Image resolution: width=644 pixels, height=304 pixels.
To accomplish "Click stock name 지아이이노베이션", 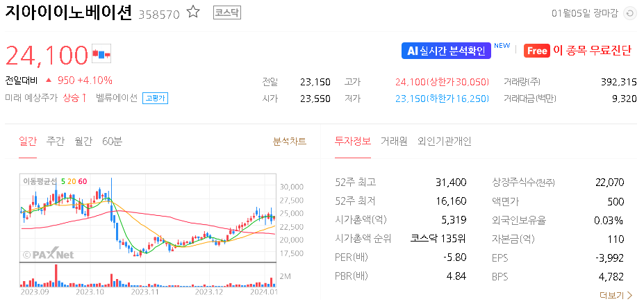I will [69, 12].
